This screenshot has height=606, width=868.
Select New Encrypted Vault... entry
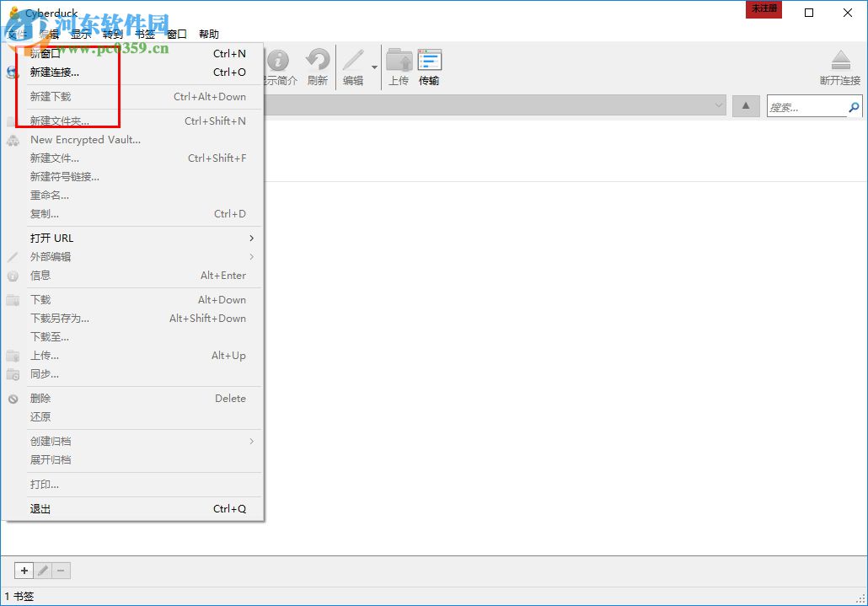click(133, 140)
